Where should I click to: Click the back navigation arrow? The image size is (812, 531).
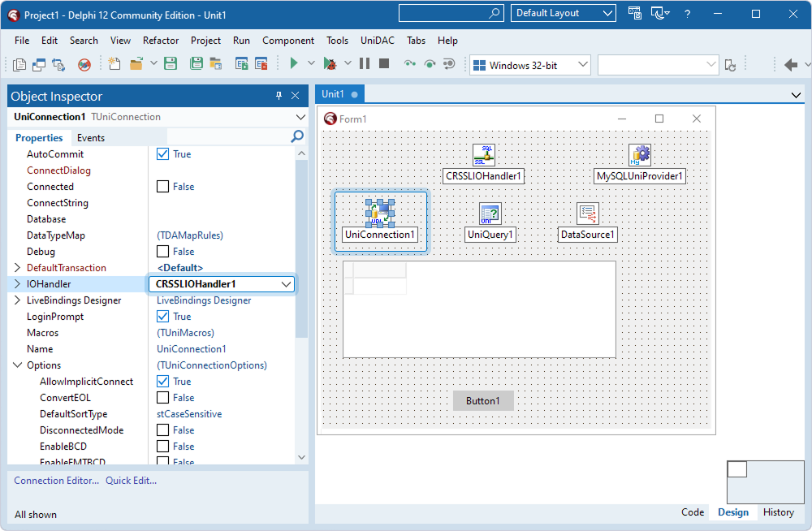coord(791,65)
